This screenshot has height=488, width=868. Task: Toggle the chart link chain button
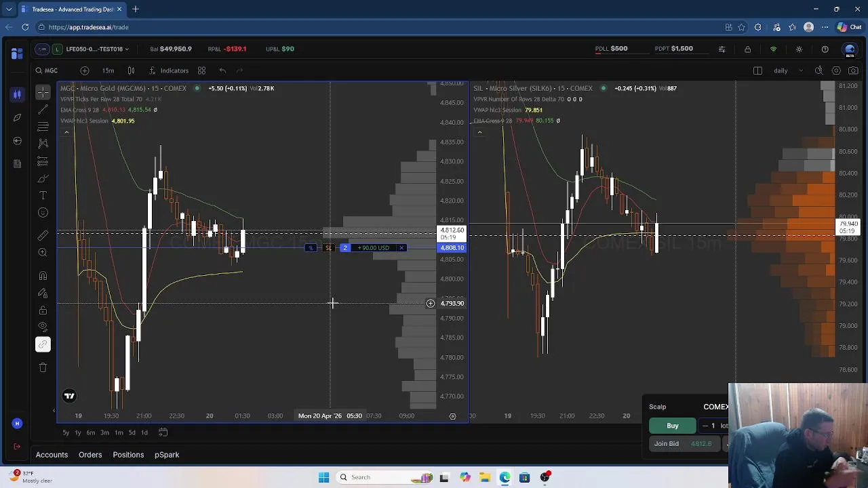click(x=43, y=344)
